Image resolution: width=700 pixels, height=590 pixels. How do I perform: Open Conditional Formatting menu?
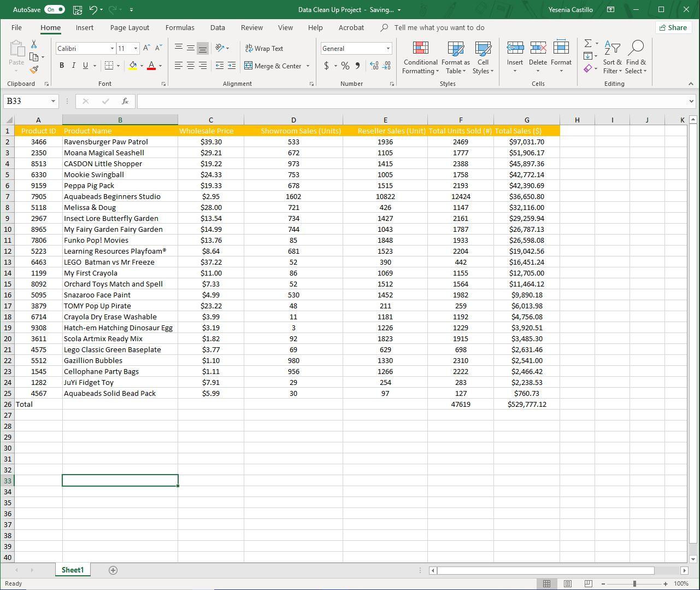(420, 57)
